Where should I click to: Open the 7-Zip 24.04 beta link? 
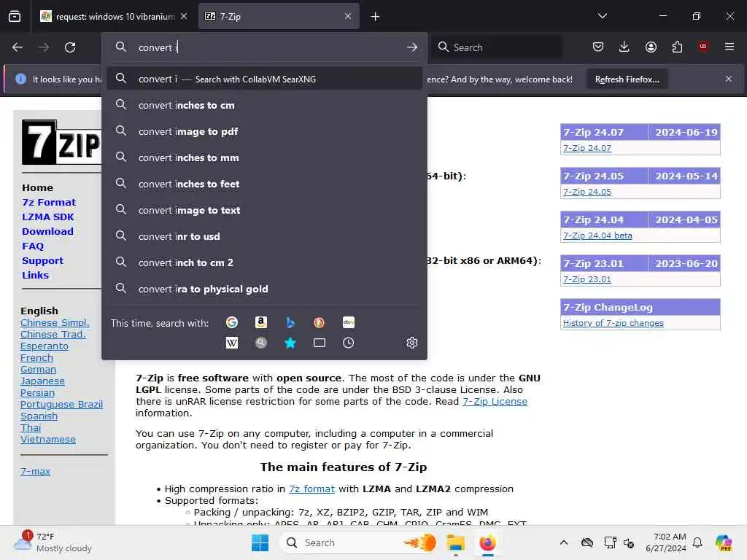tap(597, 236)
